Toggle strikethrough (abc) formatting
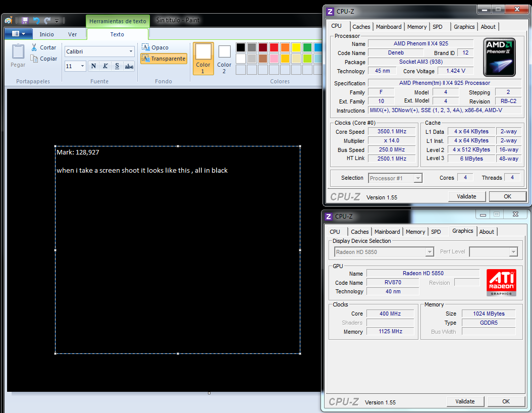The width and height of the screenshot is (532, 413). (129, 67)
